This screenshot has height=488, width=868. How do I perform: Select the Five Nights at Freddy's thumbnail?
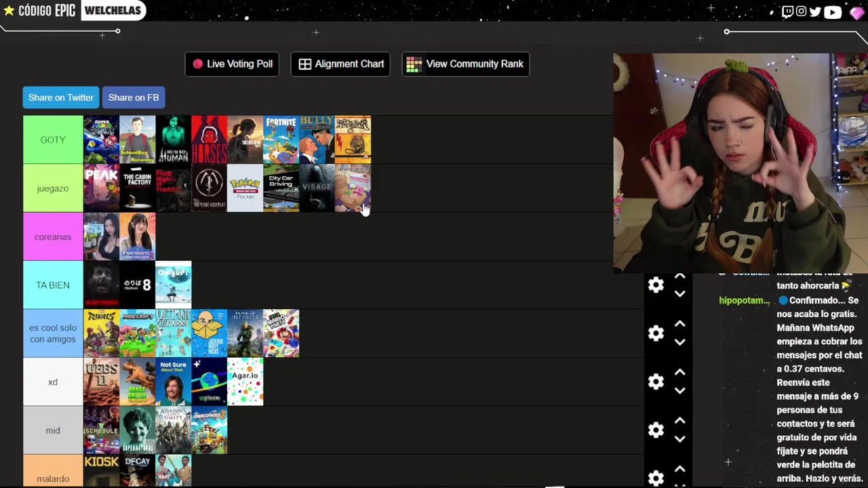(173, 188)
